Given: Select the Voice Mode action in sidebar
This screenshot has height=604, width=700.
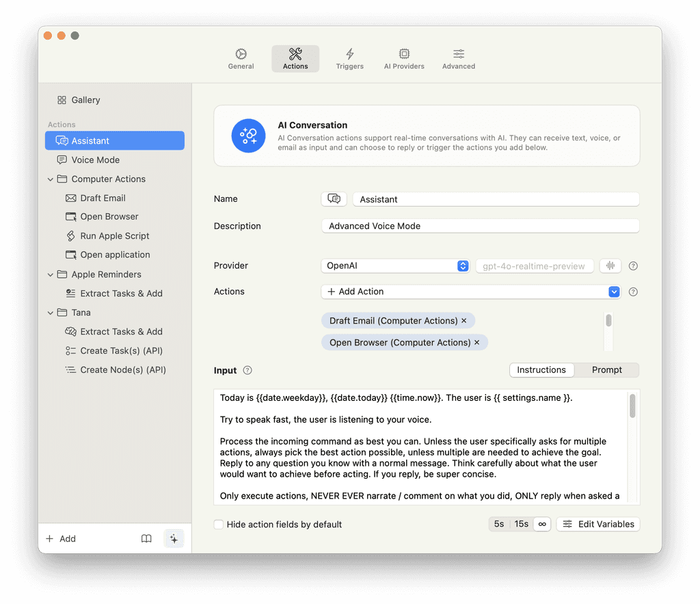Looking at the screenshot, I should coord(95,159).
